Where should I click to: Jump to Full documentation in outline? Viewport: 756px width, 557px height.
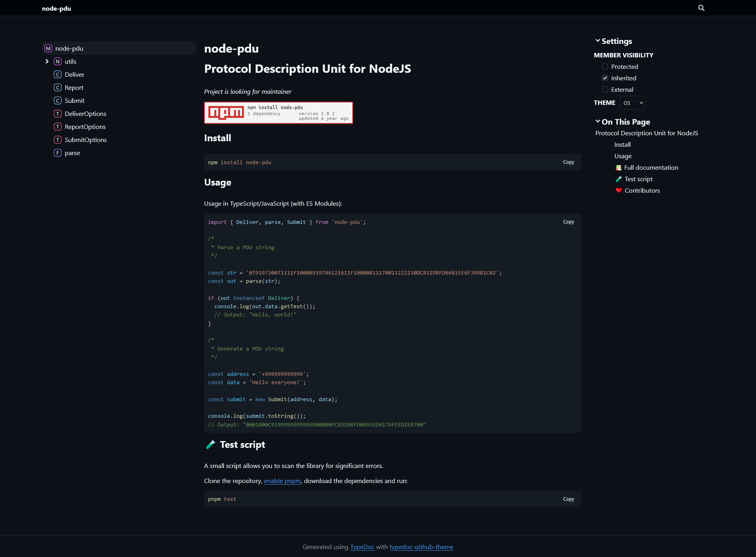click(x=647, y=168)
